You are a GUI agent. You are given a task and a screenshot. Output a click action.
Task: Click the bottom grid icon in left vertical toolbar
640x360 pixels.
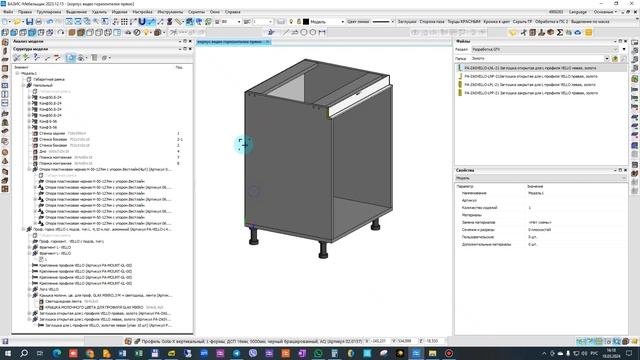point(5,189)
